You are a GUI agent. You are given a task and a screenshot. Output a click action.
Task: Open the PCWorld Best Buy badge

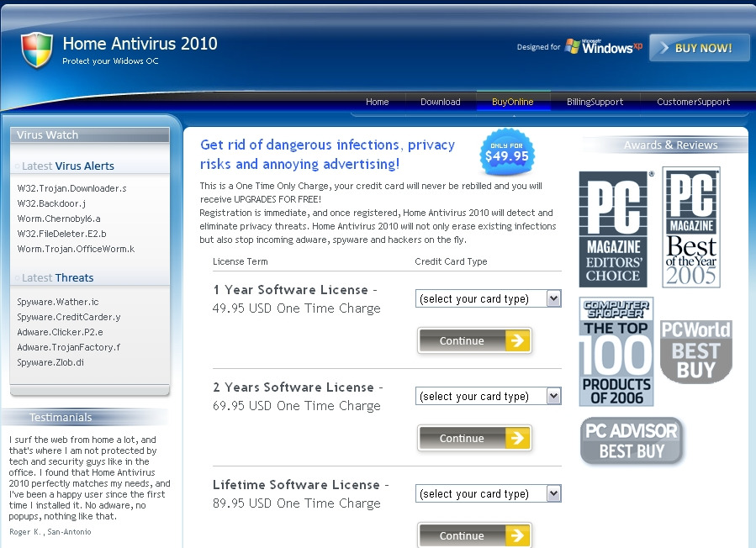coord(695,350)
